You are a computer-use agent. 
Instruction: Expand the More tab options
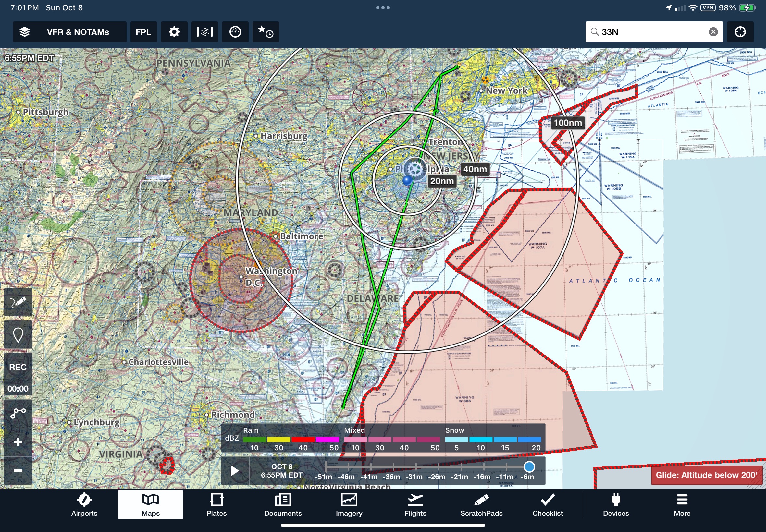tap(682, 505)
